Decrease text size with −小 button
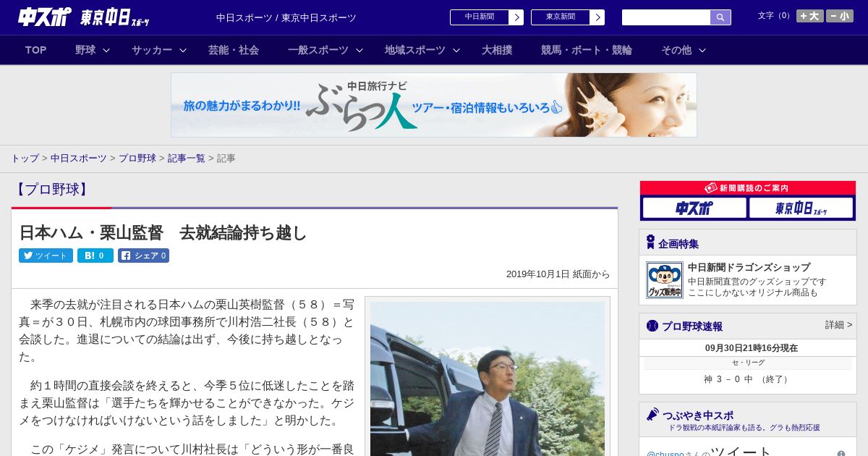 click(840, 16)
